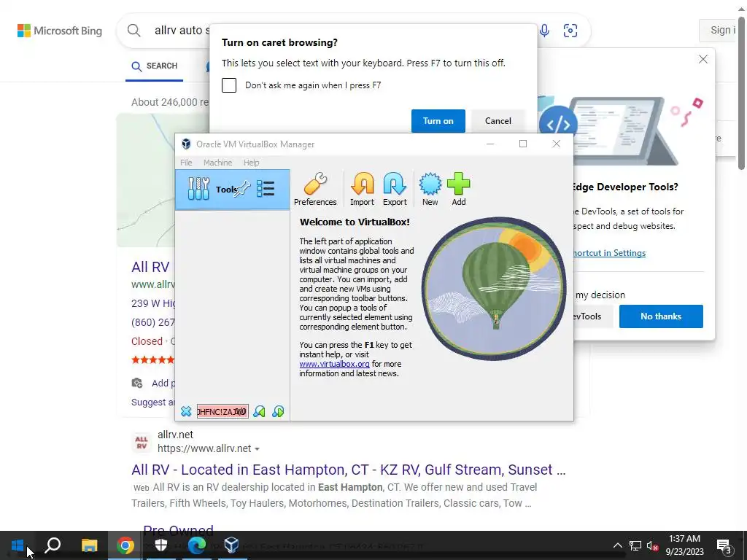
Task: Click the Bing voice search microphone
Action: [544, 31]
